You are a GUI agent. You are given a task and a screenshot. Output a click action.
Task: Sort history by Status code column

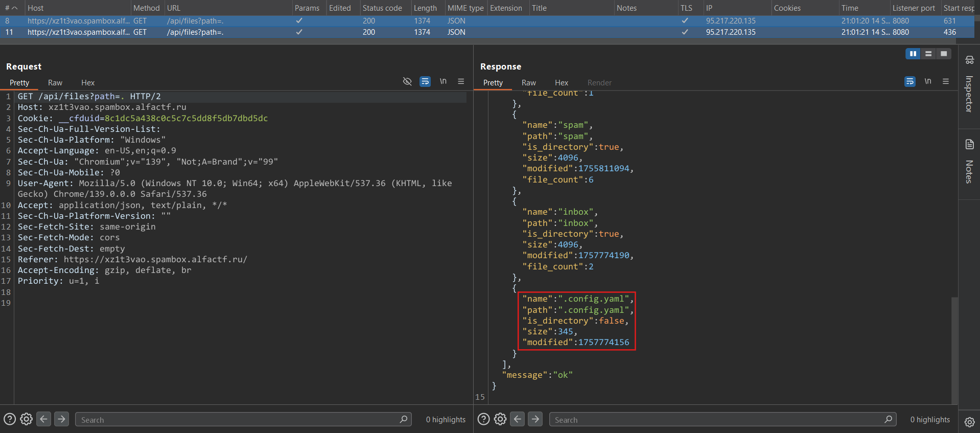(x=382, y=8)
